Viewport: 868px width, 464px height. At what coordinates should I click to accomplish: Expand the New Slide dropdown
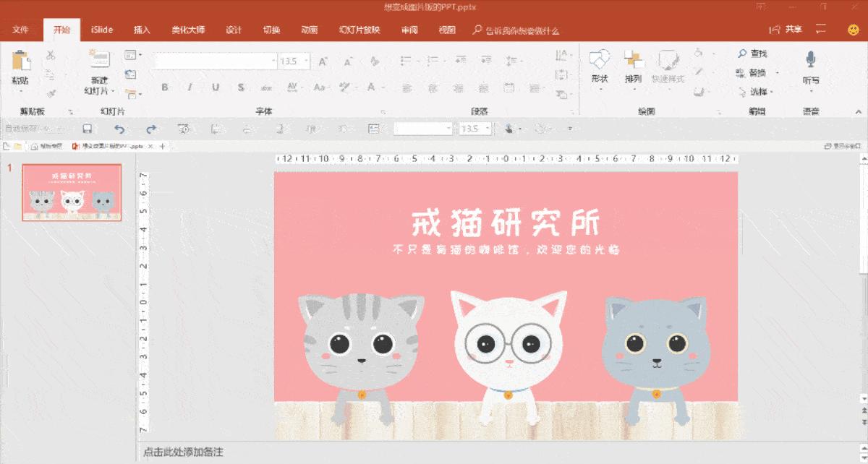point(99,91)
